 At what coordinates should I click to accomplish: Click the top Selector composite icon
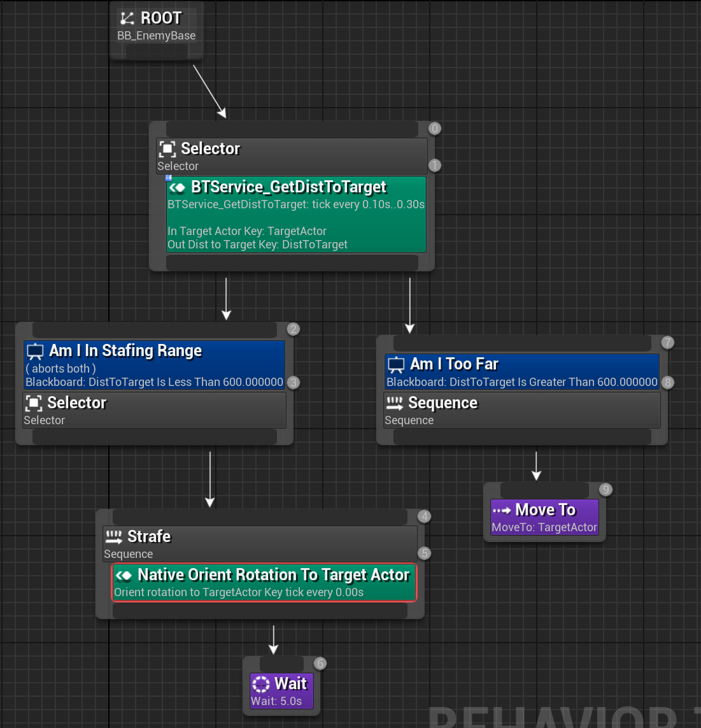coord(167,149)
